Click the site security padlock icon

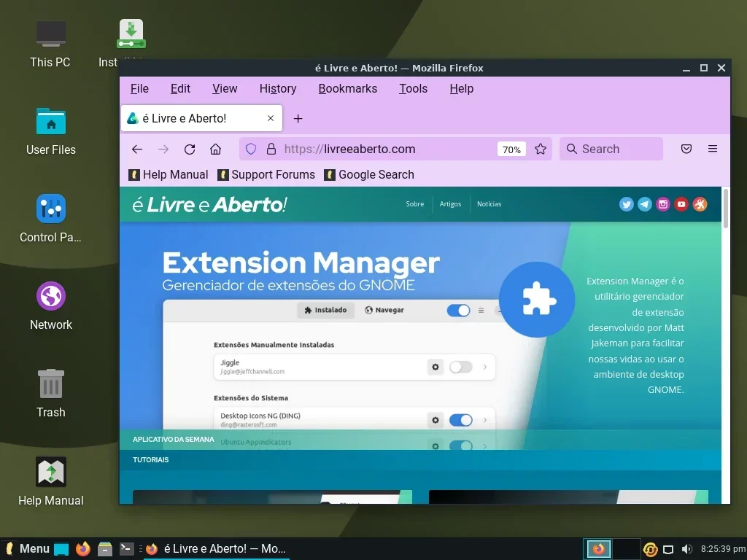click(271, 149)
